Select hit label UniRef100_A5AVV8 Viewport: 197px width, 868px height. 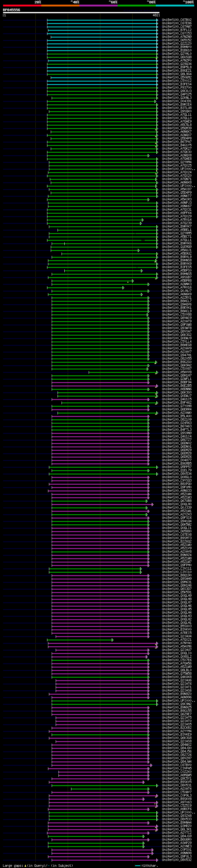177,372
